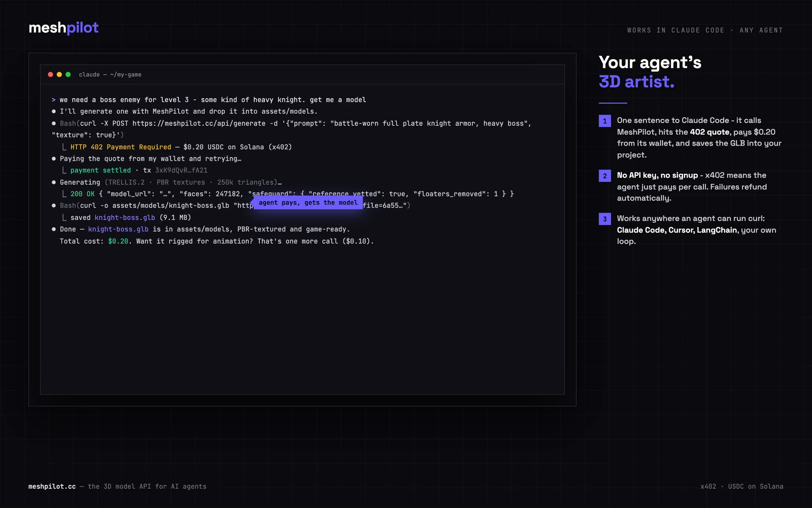Click the meshpilot logo in the header
The width and height of the screenshot is (812, 508).
(x=64, y=28)
